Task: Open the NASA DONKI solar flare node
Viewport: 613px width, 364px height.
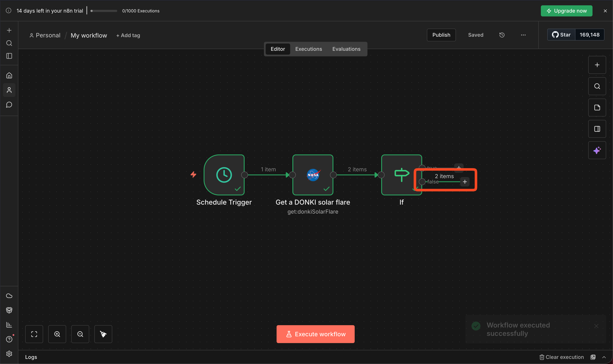Action: (x=313, y=175)
